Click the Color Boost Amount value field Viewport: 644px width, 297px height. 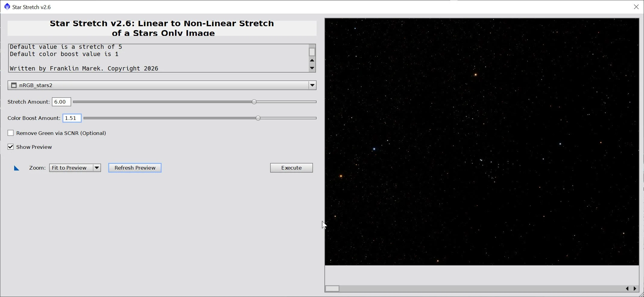72,118
